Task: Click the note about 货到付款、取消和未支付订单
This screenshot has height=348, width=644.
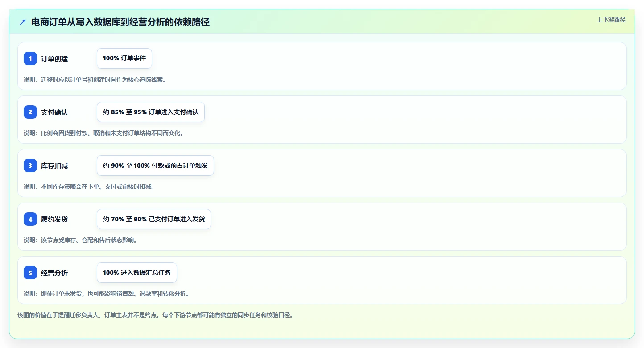Action: click(103, 133)
